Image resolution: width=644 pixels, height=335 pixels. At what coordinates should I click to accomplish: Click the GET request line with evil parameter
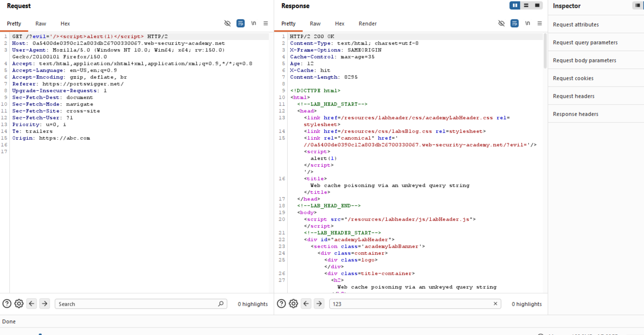tap(90, 36)
